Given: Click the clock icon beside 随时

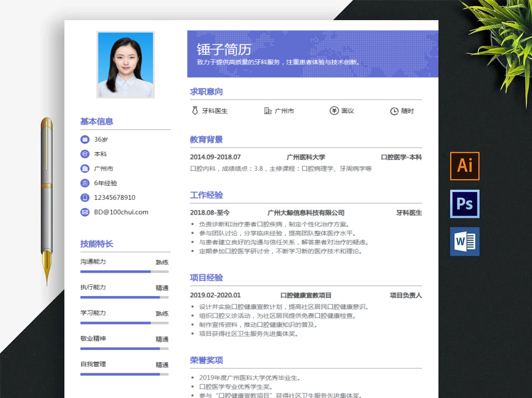Looking at the screenshot, I should [394, 111].
